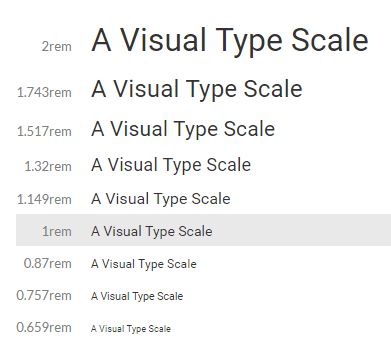
Task: Click the 1.517rem size label
Action: (44, 131)
